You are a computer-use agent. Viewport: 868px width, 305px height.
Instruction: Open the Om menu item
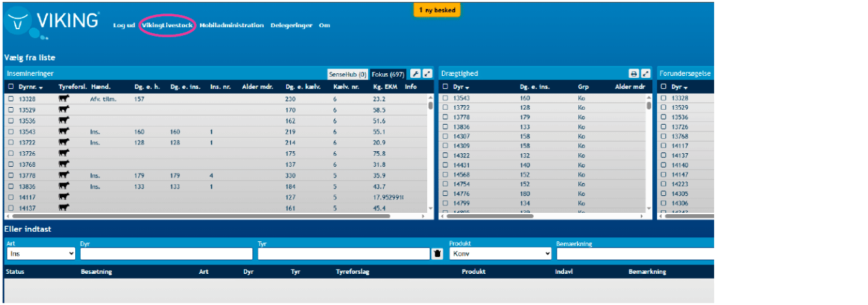click(x=324, y=25)
